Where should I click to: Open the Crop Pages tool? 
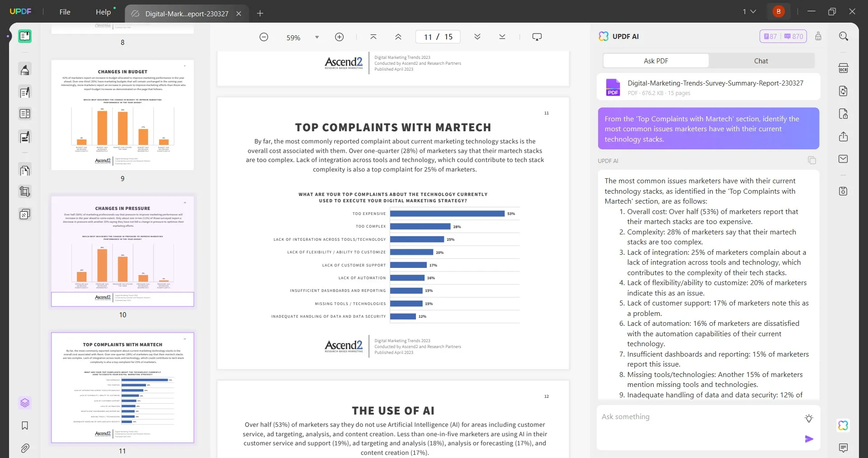(25, 192)
